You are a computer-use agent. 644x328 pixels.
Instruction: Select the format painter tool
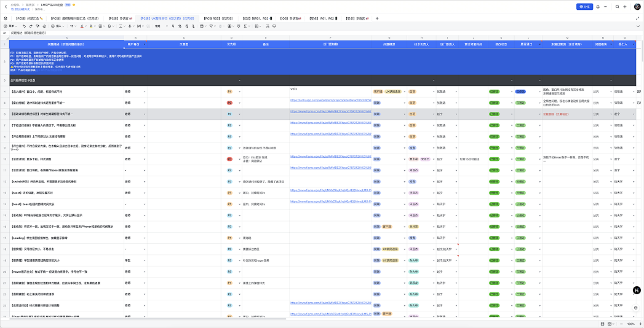point(38,26)
